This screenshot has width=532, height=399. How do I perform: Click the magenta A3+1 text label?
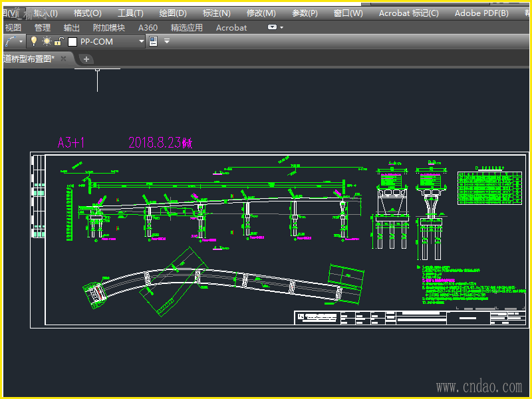71,142
